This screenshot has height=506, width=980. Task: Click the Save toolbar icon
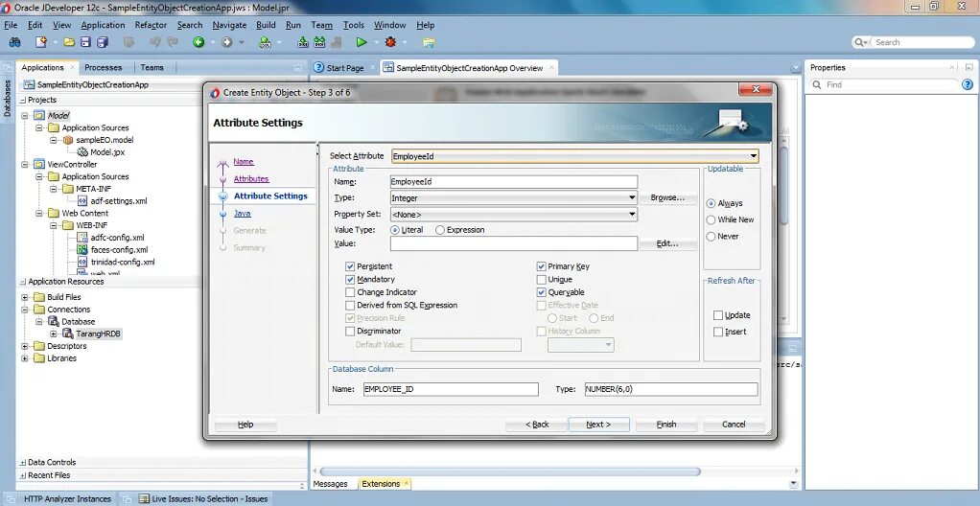coord(85,42)
